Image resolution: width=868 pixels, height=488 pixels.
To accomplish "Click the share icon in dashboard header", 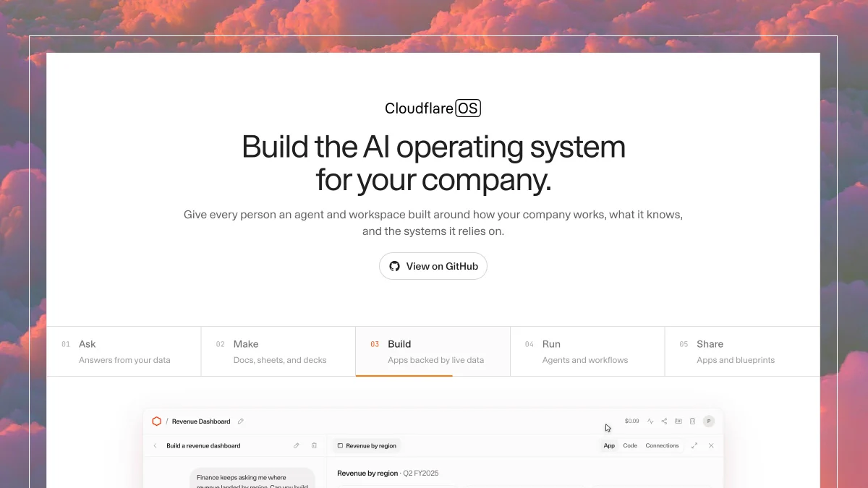I will point(664,421).
